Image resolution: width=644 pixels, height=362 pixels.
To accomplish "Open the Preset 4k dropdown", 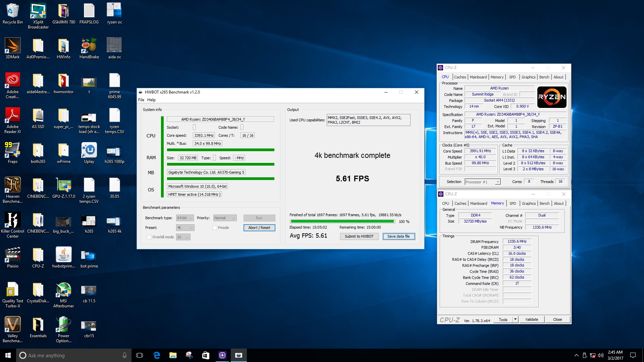I will click(185, 228).
